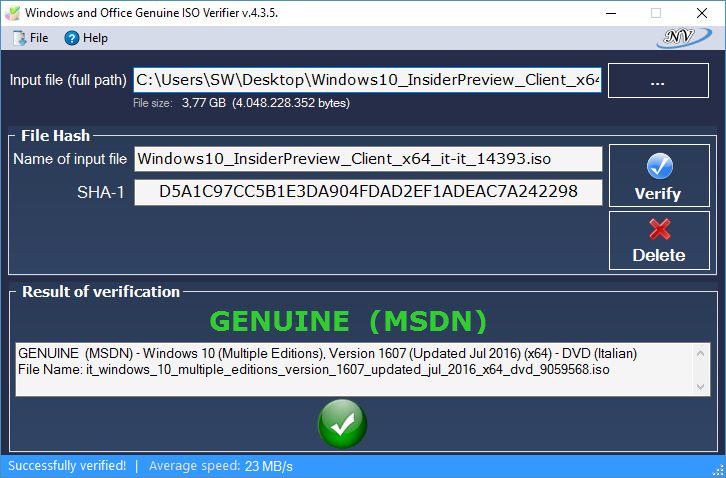The width and height of the screenshot is (726, 478).
Task: Click the large green checkmark result icon
Action: coord(342,427)
